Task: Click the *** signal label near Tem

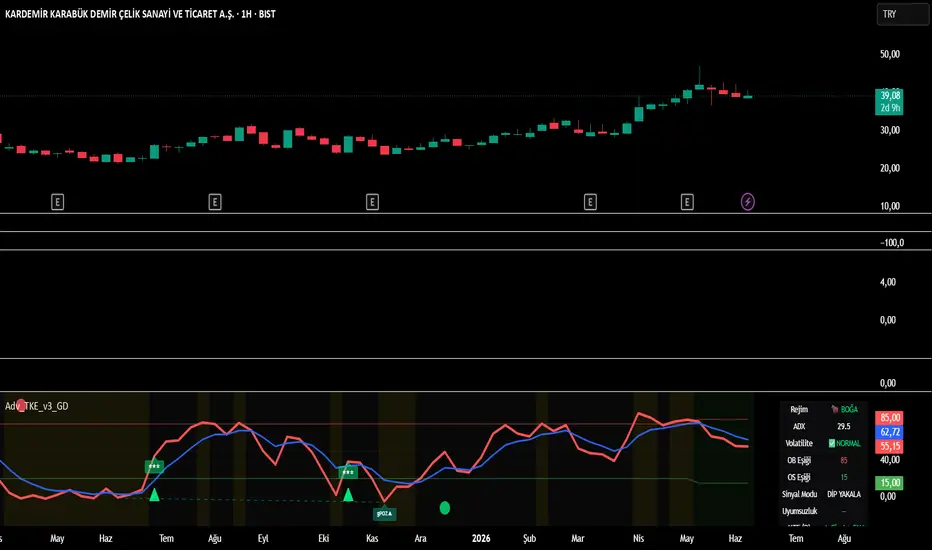Action: point(155,467)
